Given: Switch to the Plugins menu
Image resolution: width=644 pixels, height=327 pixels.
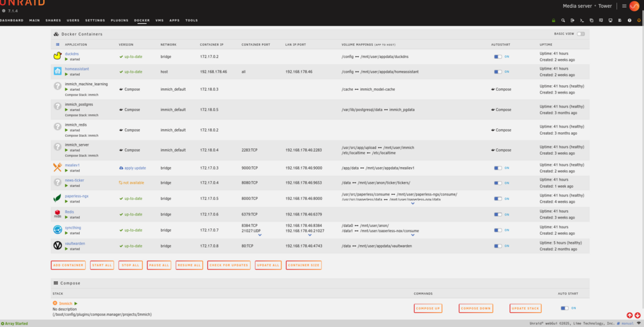Looking at the screenshot, I should (120, 20).
